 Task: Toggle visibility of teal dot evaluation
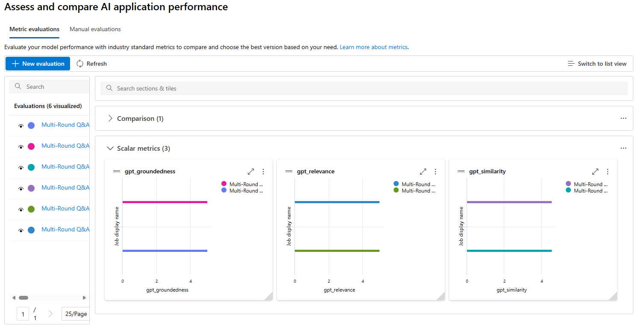(x=21, y=167)
